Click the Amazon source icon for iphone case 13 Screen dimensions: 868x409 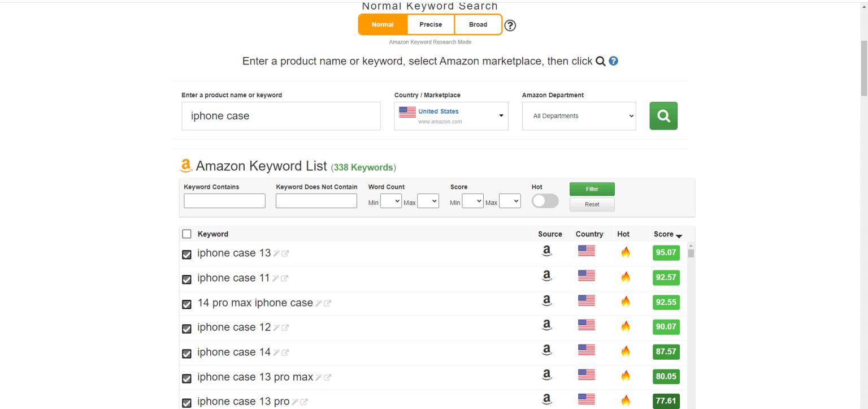pyautogui.click(x=546, y=251)
